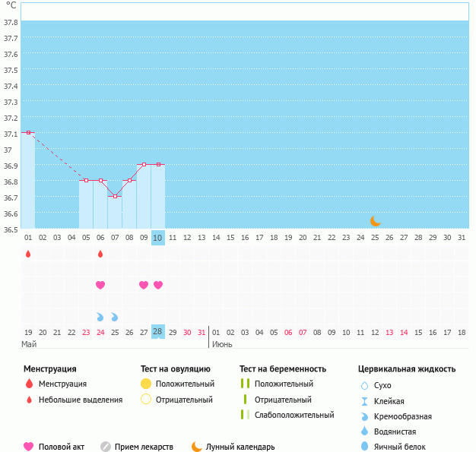Click the yellow circle for positive ovulation test
The width and height of the screenshot is (476, 452).
(x=147, y=384)
